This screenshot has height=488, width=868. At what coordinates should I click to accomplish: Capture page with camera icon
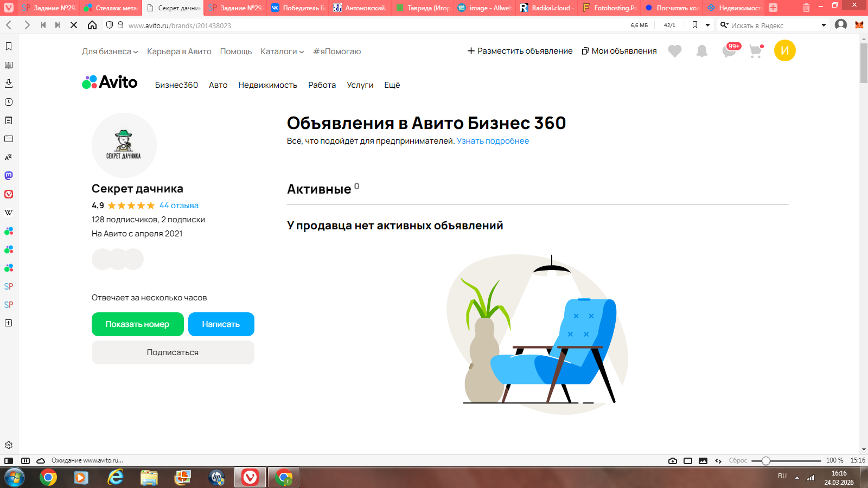click(x=673, y=461)
